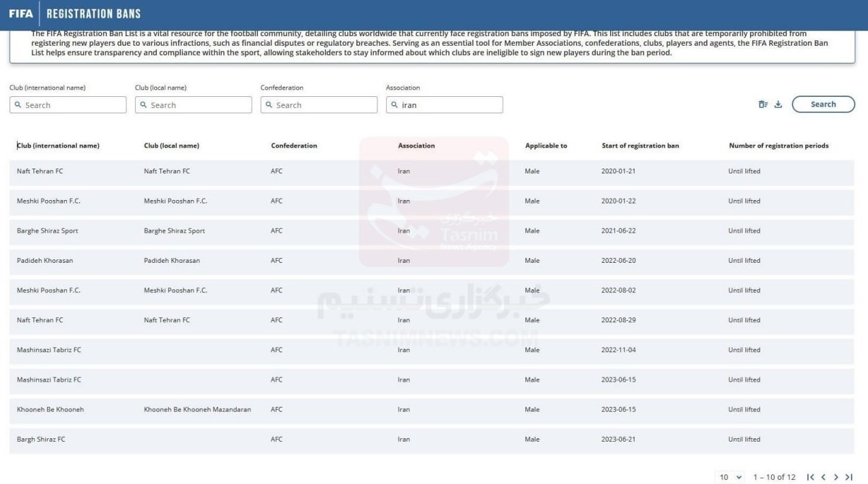
Task: Click the REGISTRATION BANS header title
Action: pyautogui.click(x=94, y=12)
